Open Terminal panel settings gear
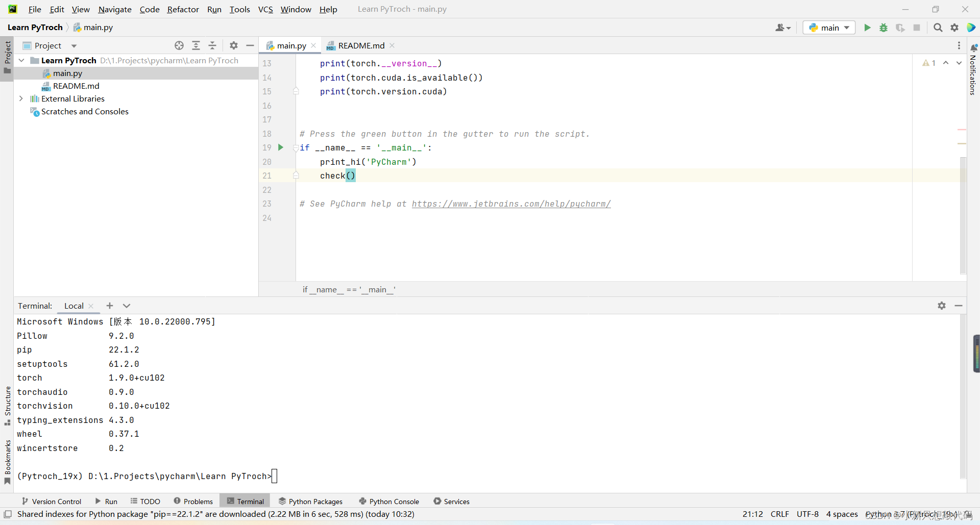The width and height of the screenshot is (980, 525). (x=942, y=306)
